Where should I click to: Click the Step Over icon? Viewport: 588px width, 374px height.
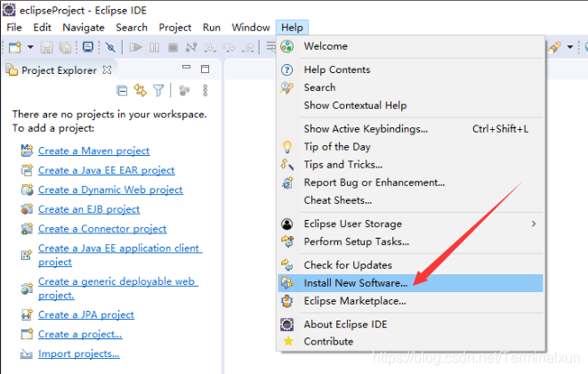pos(229,47)
